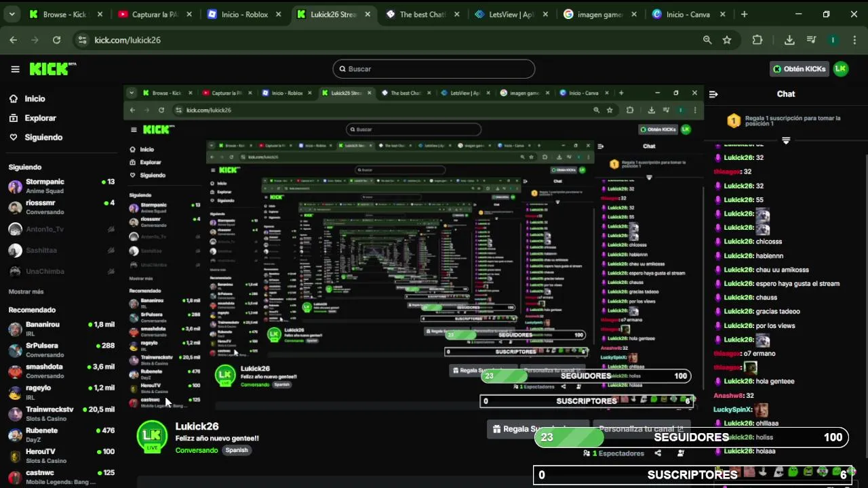The width and height of the screenshot is (868, 488).
Task: Open the recommended HerouTV channel
Action: tap(61, 455)
